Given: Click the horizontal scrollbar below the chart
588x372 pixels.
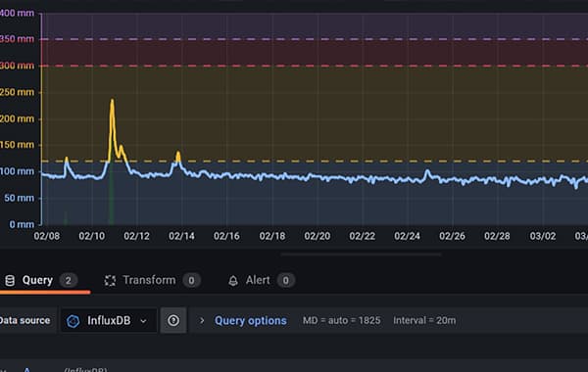Looking at the screenshot, I should pos(361,255).
